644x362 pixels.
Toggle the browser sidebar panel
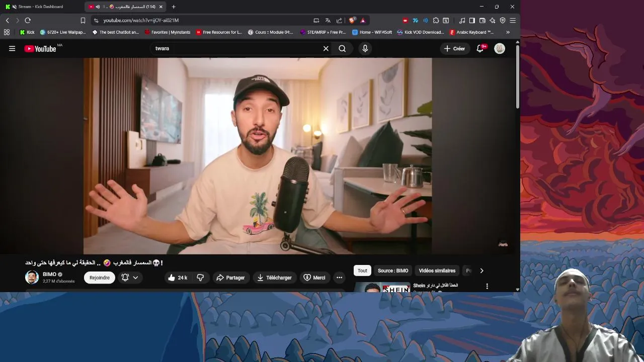[x=472, y=20]
